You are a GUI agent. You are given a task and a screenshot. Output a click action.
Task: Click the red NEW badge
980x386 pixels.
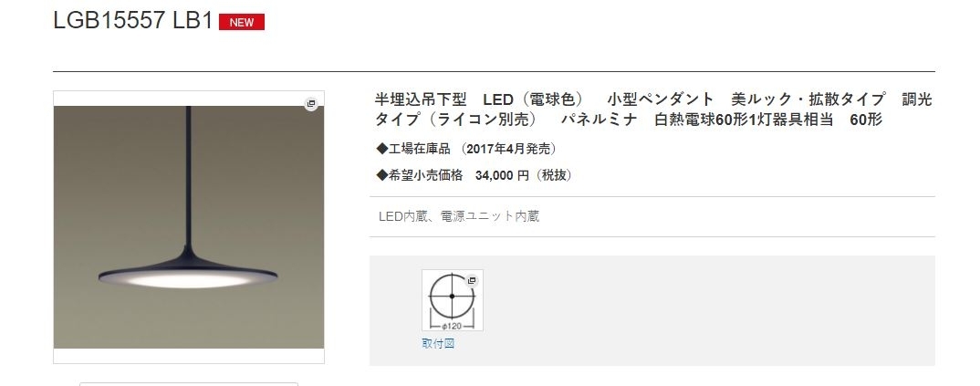(x=241, y=22)
